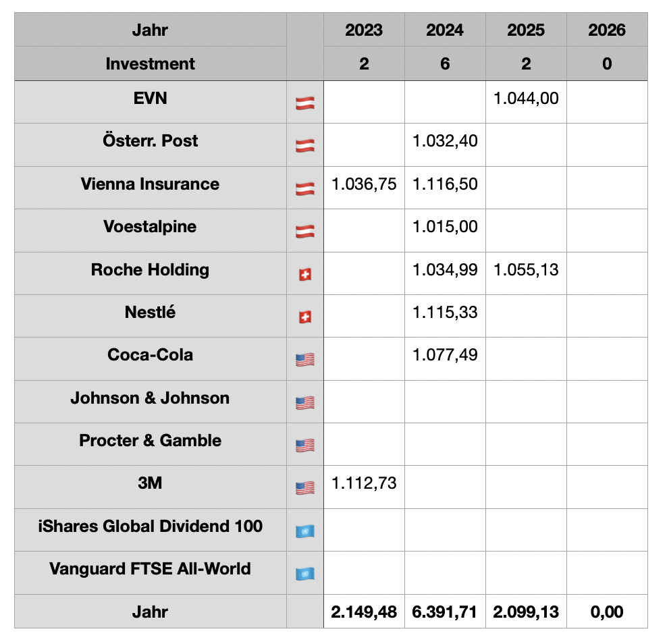667x644 pixels.
Task: Click the 2026 total cell showing 0,00
Action: (x=607, y=612)
